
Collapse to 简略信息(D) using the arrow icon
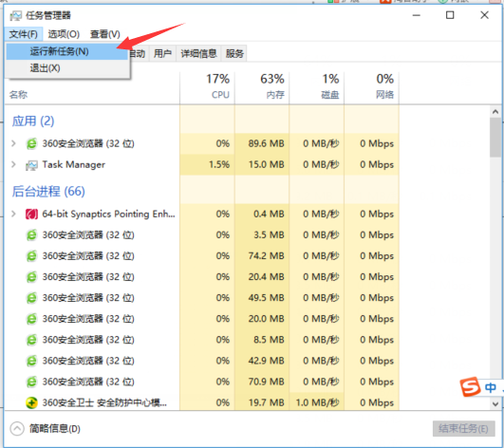(17, 428)
